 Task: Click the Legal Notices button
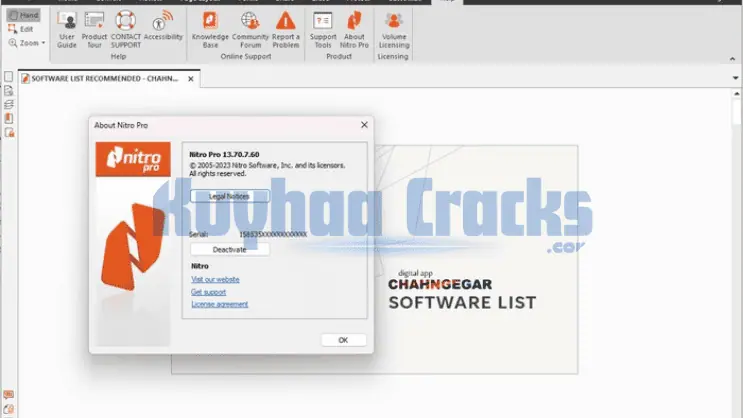pos(230,197)
